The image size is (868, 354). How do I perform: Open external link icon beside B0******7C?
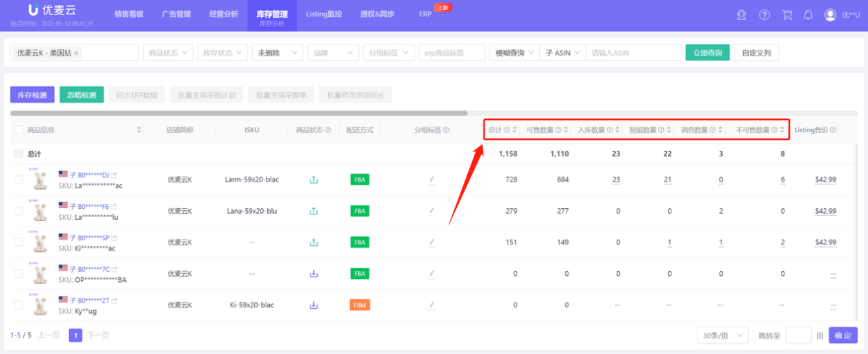click(x=114, y=269)
